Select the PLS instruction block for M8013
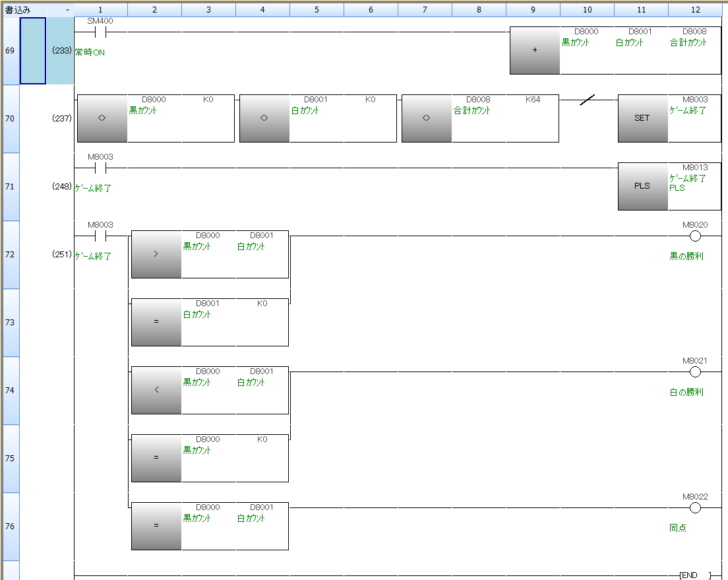The image size is (728, 580). (642, 186)
